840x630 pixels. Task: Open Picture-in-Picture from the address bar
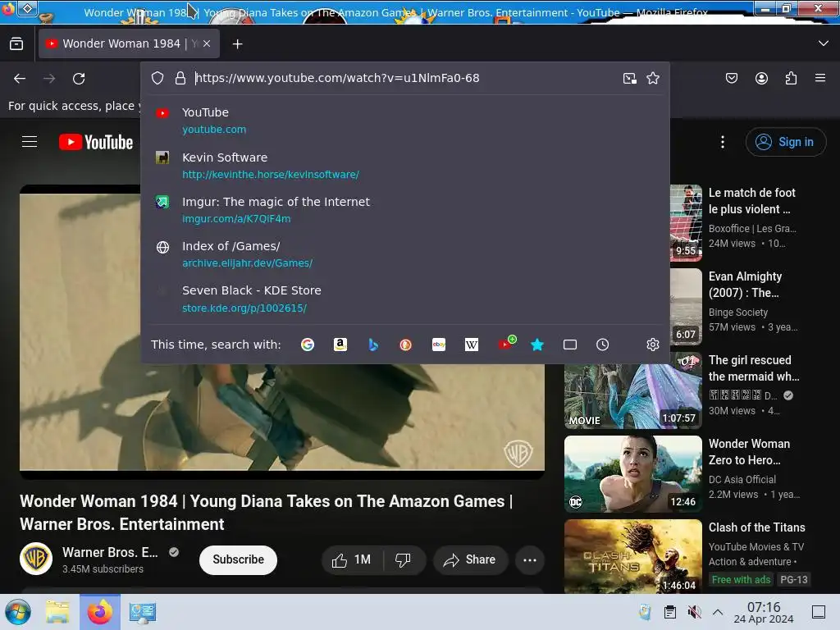point(629,78)
